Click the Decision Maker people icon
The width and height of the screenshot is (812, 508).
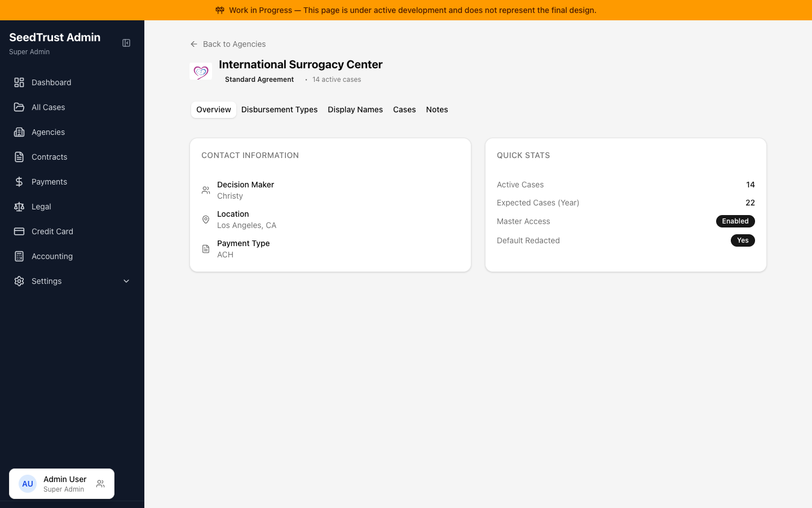pyautogui.click(x=206, y=190)
